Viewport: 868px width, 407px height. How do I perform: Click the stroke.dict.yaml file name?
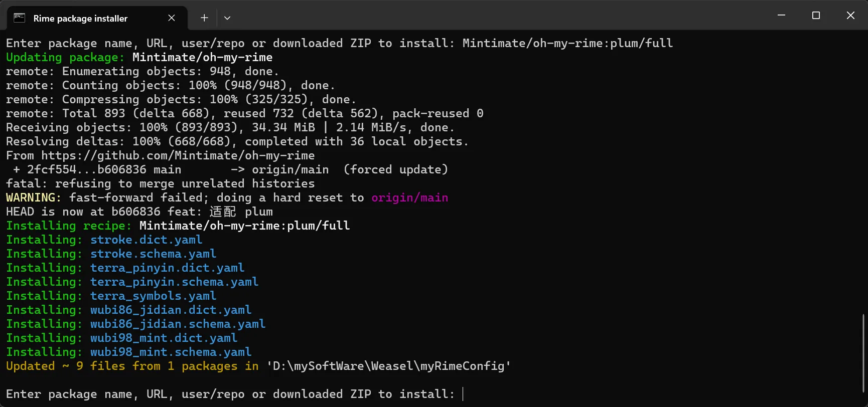tap(147, 240)
